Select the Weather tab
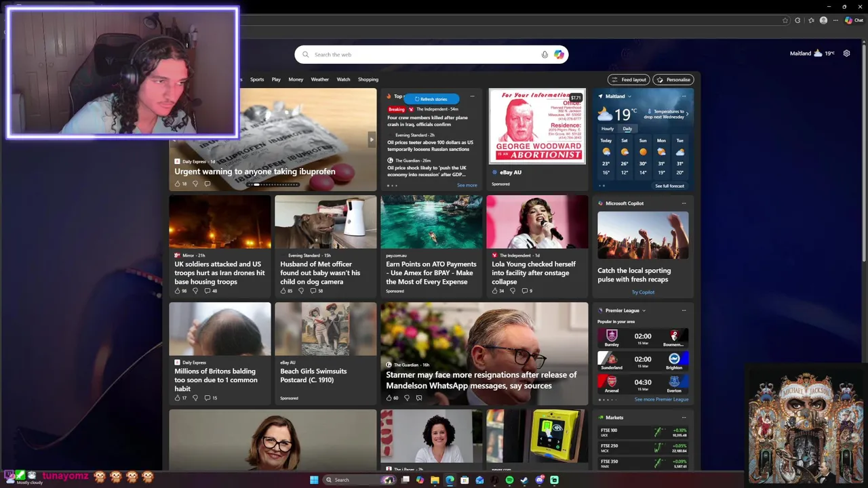868x488 pixels. (320, 79)
